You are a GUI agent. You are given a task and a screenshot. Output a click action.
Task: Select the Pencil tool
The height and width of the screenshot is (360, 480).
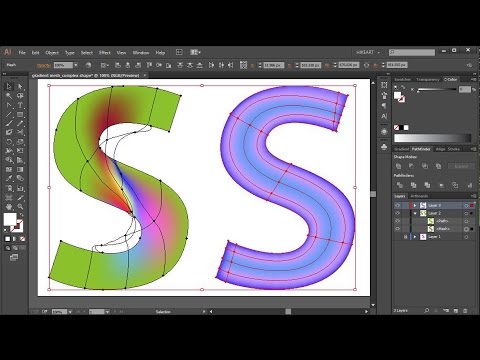[20, 124]
